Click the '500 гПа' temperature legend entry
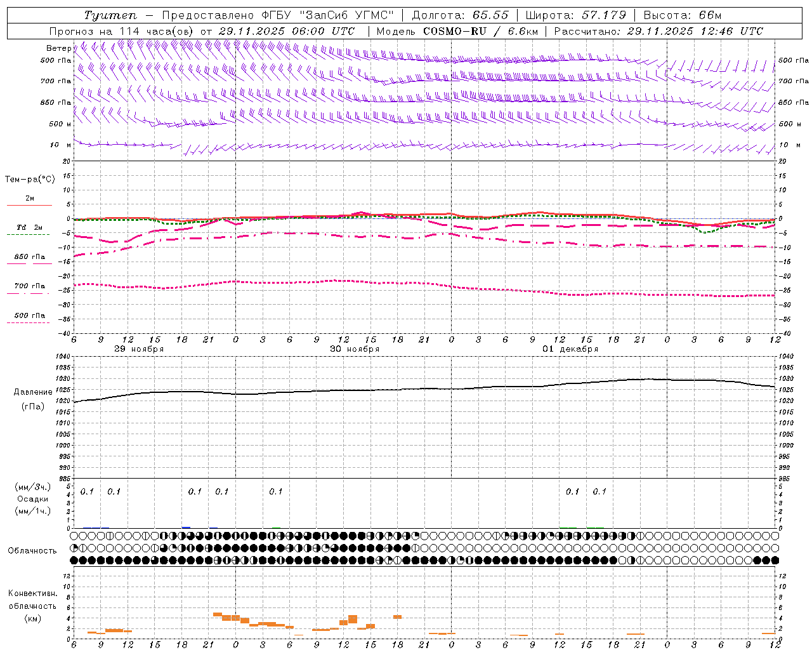 click(29, 315)
